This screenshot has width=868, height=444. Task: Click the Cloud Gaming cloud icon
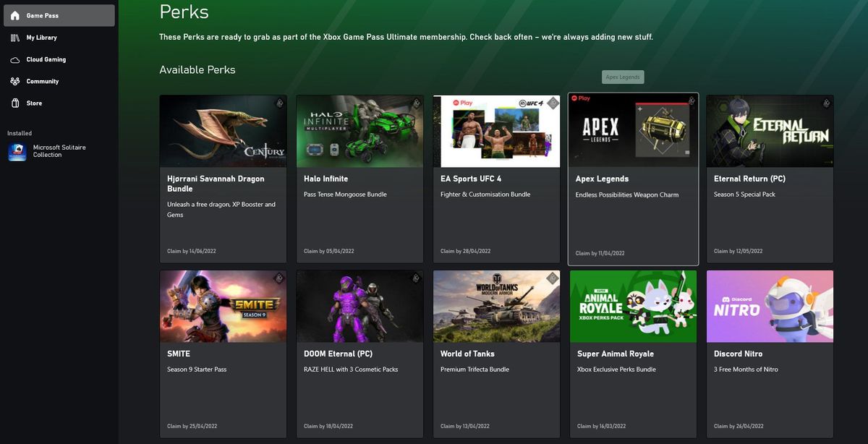pos(16,59)
